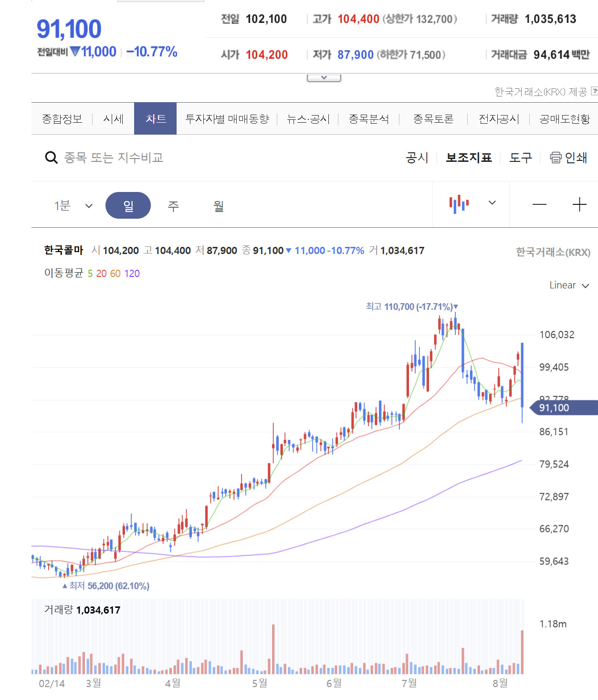The width and height of the screenshot is (598, 700).
Task: Click the 보조지표 button
Action: pos(469,158)
